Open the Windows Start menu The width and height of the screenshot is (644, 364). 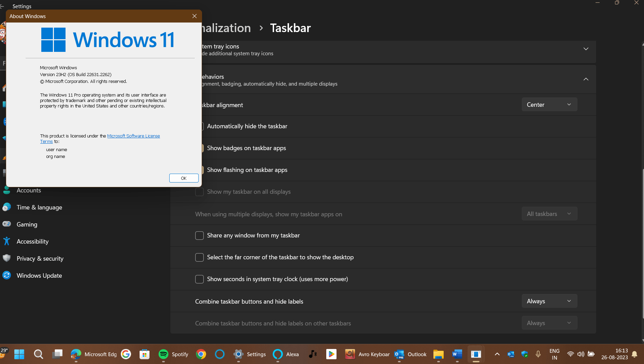coord(19,354)
